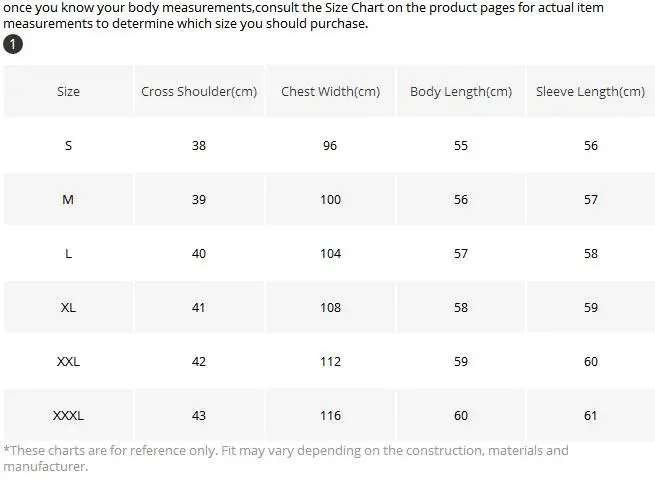This screenshot has width=655, height=487.
Task: Click the S size row label
Action: pyautogui.click(x=68, y=146)
